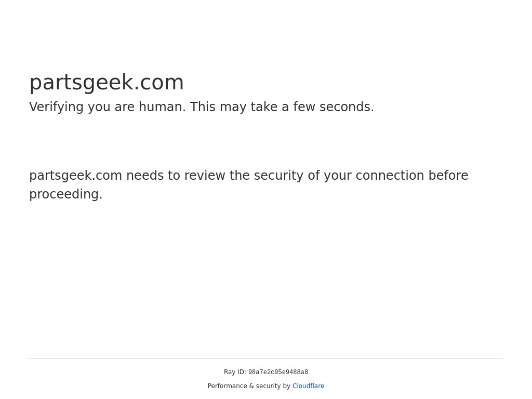This screenshot has width=532, height=399.
Task: Open the Cloudflare link in footer
Action: (x=308, y=386)
